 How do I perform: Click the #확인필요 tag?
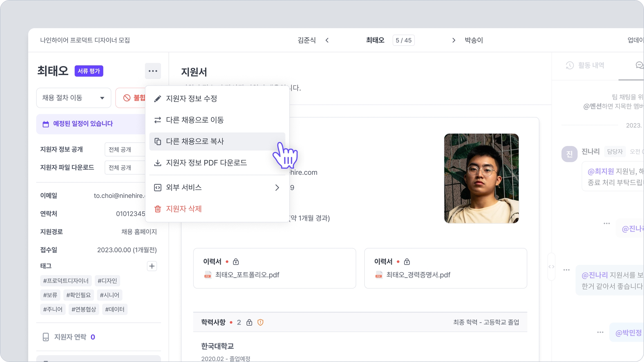tap(78, 295)
